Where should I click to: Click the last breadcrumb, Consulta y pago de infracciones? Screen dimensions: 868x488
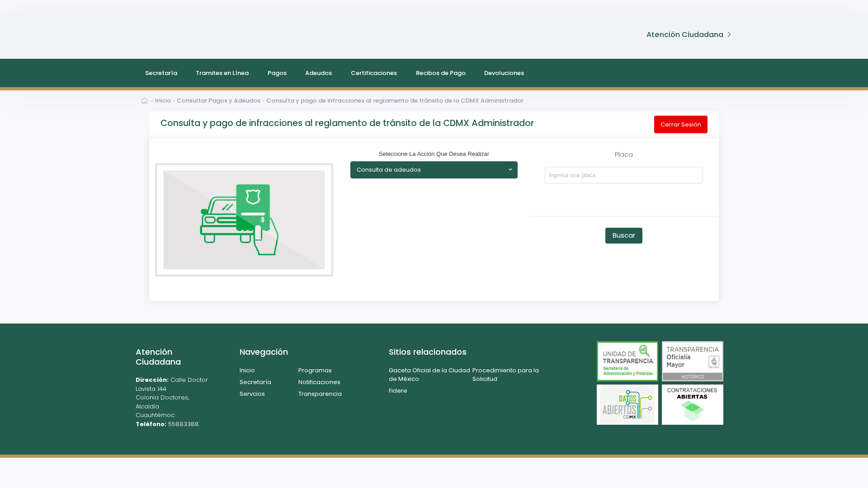pos(395,101)
